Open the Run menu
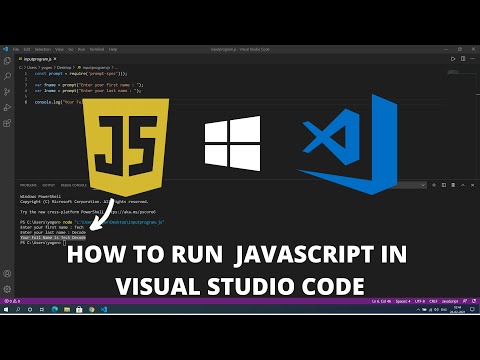The image size is (480, 360). tap(81, 49)
